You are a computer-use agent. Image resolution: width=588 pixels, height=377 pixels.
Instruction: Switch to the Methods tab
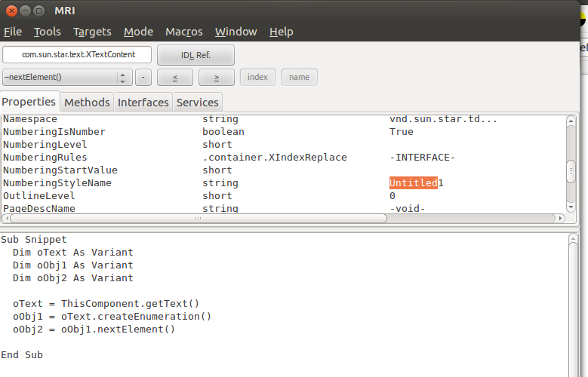pos(87,103)
